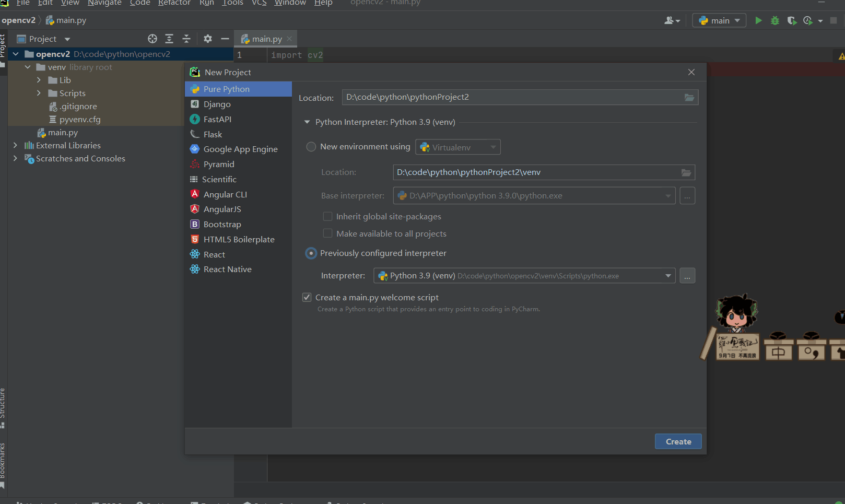Open the Window menu
Image resolution: width=845 pixels, height=504 pixels.
click(290, 3)
